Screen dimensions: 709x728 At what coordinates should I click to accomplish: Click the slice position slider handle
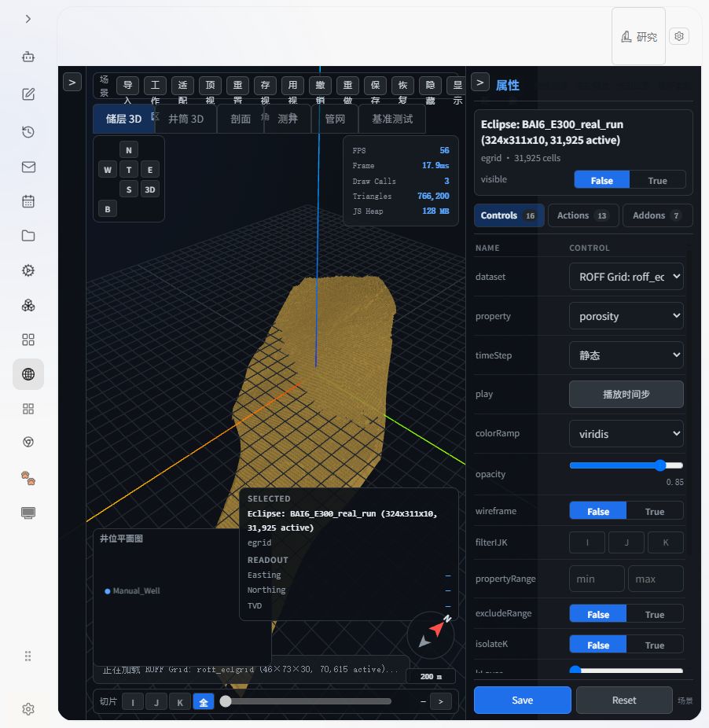point(226,701)
